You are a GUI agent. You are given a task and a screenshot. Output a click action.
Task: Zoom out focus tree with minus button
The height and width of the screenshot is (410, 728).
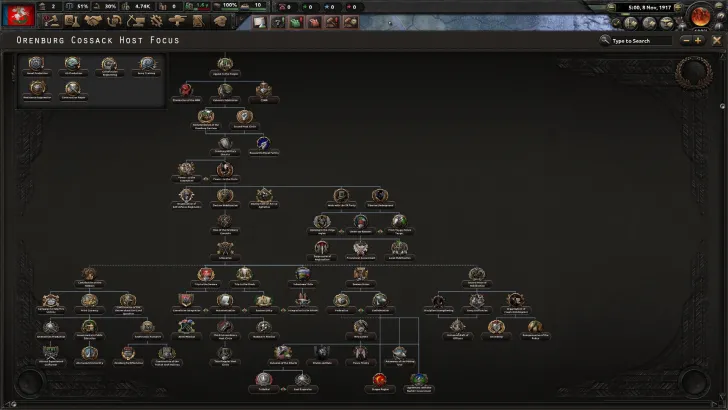click(x=685, y=41)
